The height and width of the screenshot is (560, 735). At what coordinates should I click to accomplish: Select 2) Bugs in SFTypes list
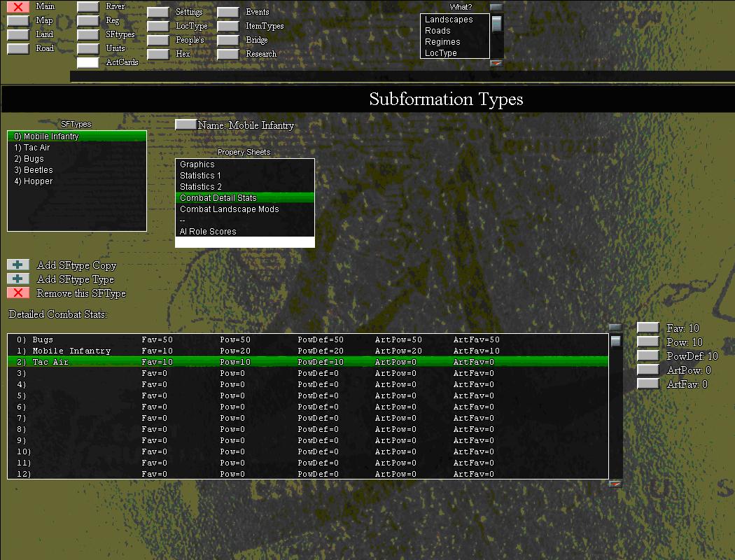[x=77, y=159]
